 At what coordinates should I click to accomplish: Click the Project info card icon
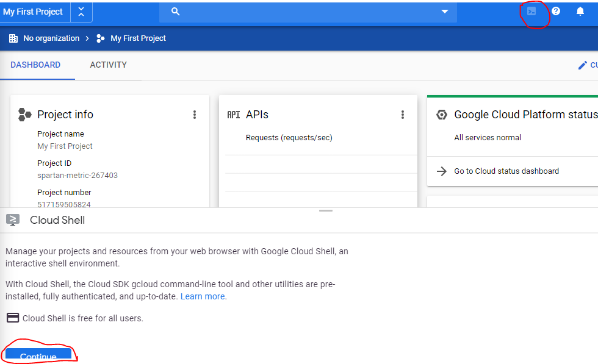tap(25, 115)
